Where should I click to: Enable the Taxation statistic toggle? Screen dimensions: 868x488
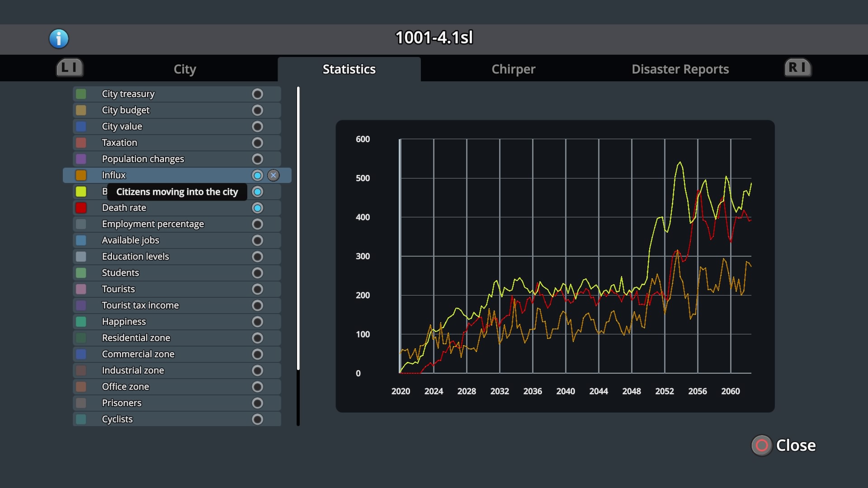257,143
